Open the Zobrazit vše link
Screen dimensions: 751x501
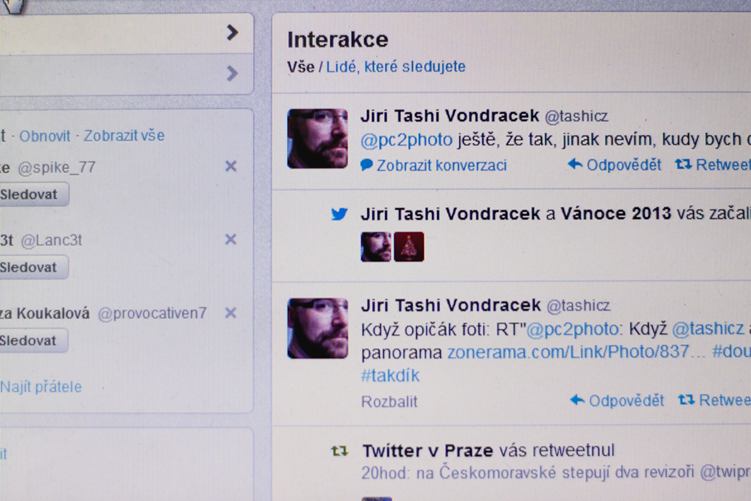(x=124, y=136)
